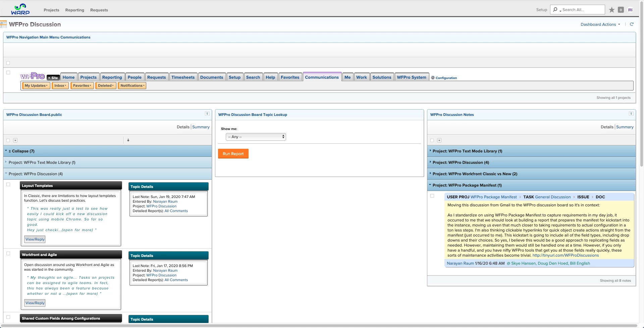
Task: Open the My Updates submenu button
Action: 36,86
